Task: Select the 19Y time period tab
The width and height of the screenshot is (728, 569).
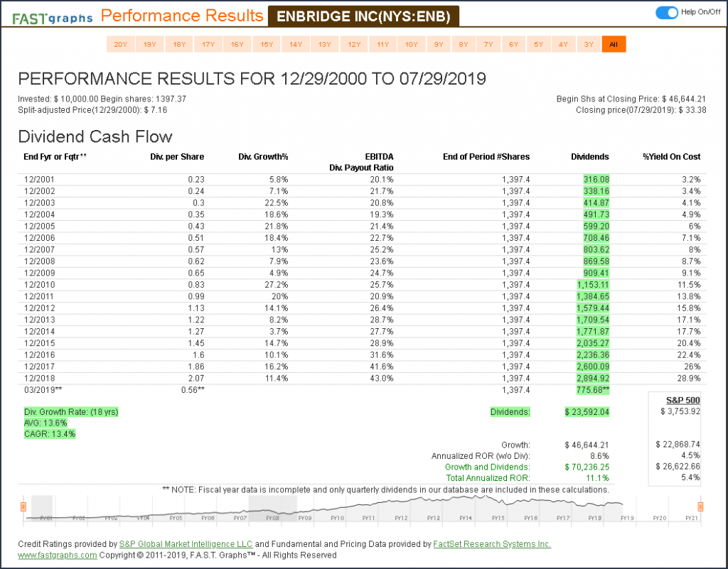Action: [x=149, y=45]
